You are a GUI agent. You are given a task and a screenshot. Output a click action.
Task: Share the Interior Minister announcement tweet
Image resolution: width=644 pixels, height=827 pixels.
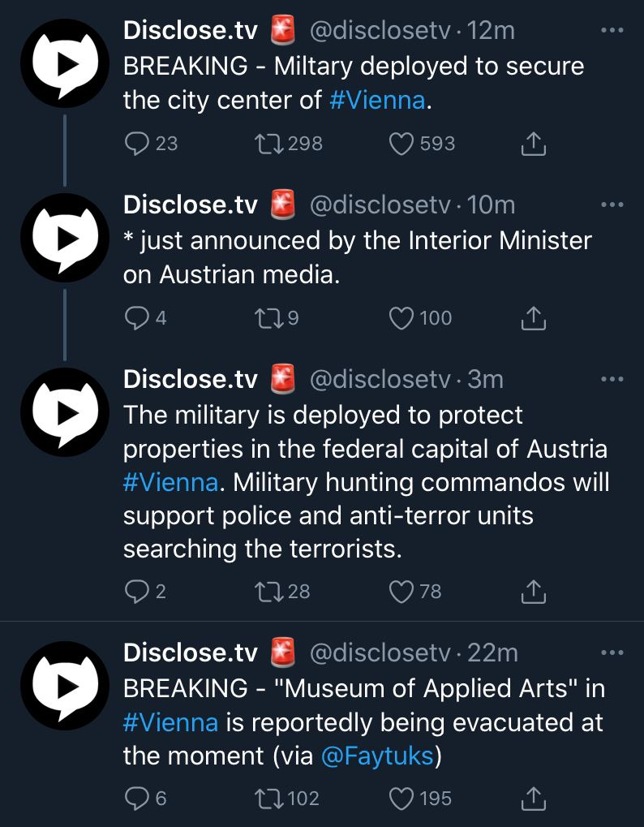(x=534, y=318)
